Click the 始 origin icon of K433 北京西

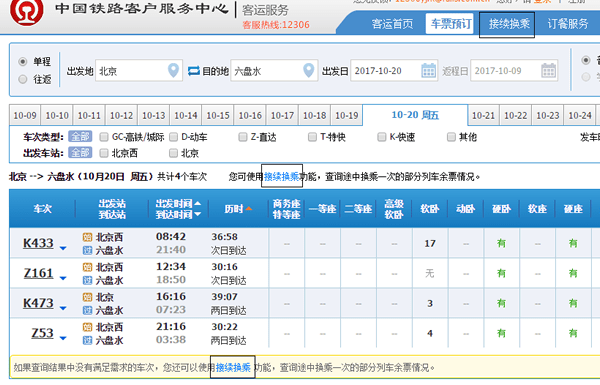tap(88, 237)
